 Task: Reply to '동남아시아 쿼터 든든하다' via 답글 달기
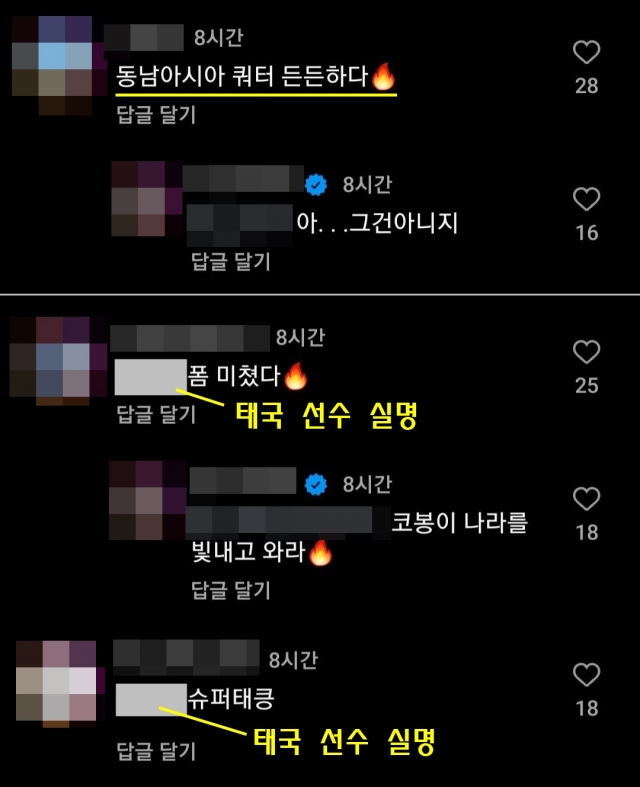click(x=156, y=114)
